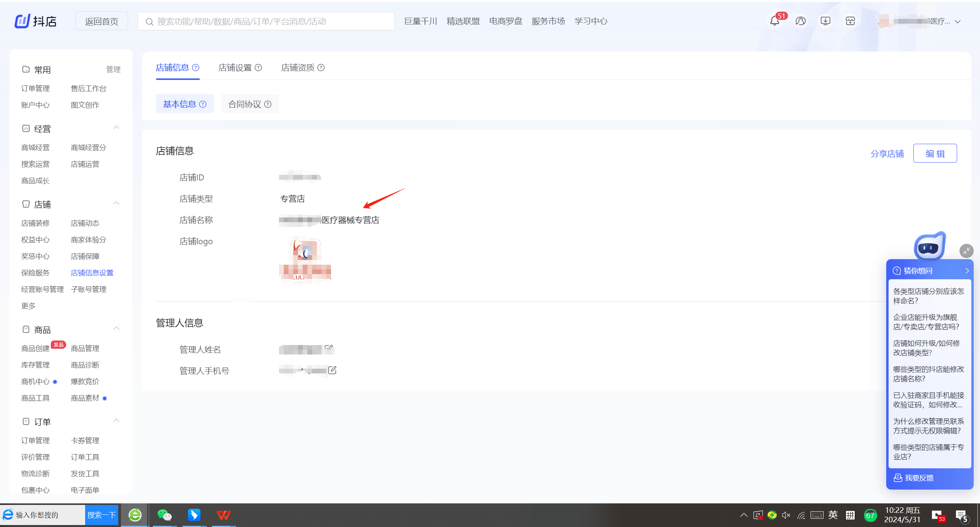Click the touch keyboard tray icon
Viewport: 980px width, 527px height.
click(817, 515)
